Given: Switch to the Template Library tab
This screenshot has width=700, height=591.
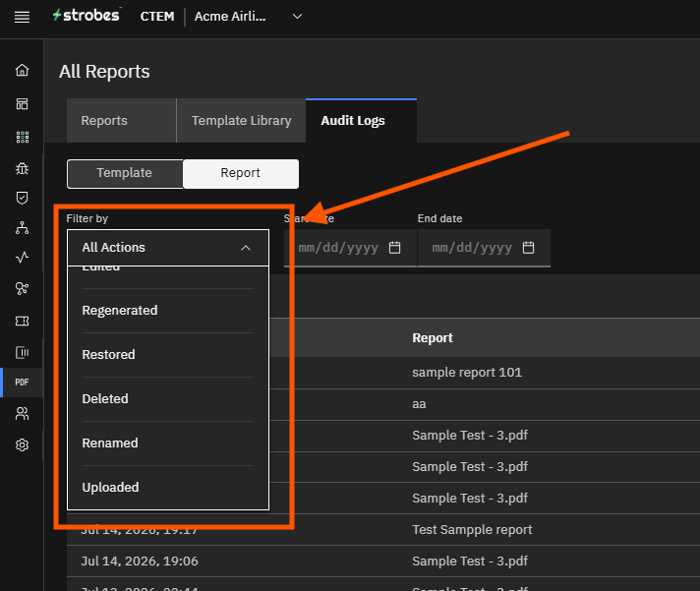Looking at the screenshot, I should [x=241, y=121].
